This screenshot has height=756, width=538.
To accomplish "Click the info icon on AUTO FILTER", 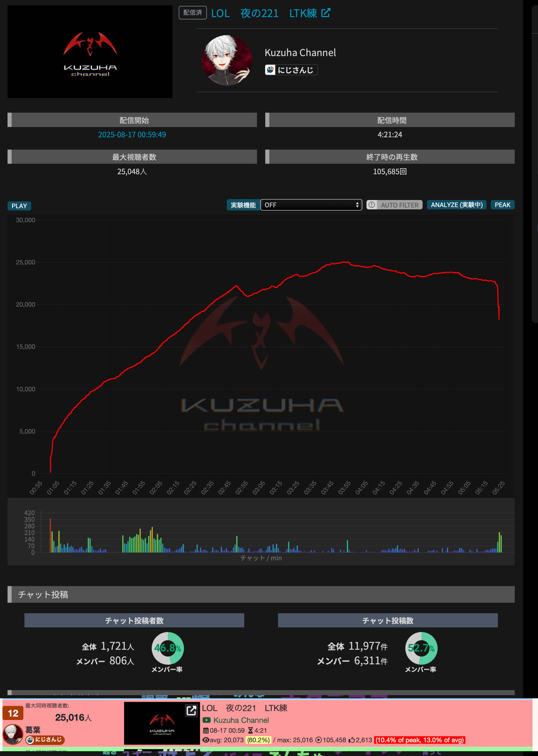I will click(x=372, y=205).
